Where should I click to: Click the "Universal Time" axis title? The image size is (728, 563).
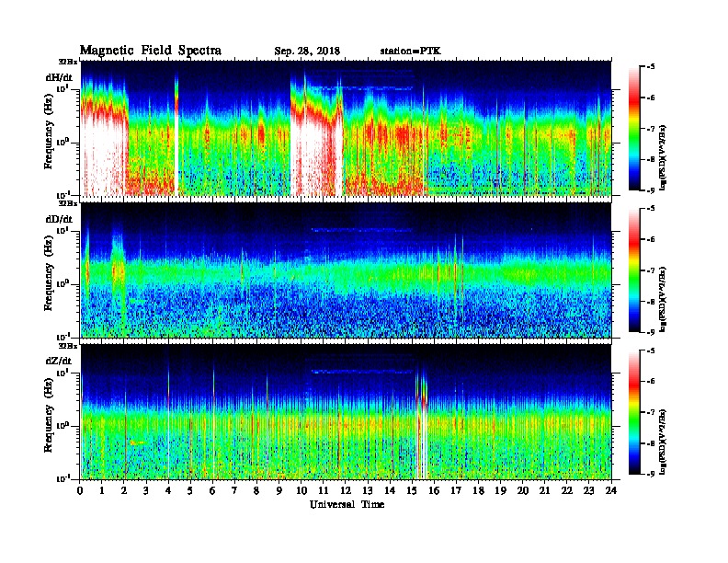coord(347,504)
